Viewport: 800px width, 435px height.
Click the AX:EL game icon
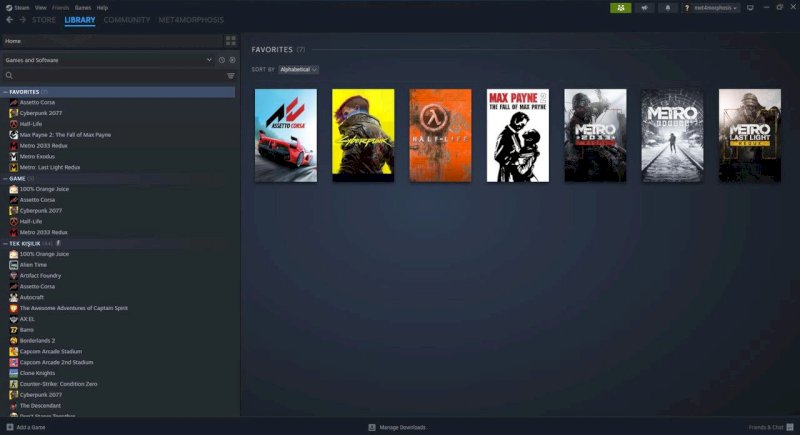point(14,319)
